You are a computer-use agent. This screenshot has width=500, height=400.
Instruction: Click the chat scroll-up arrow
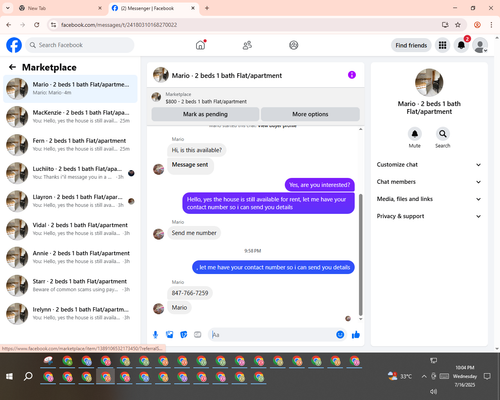pos(360,129)
